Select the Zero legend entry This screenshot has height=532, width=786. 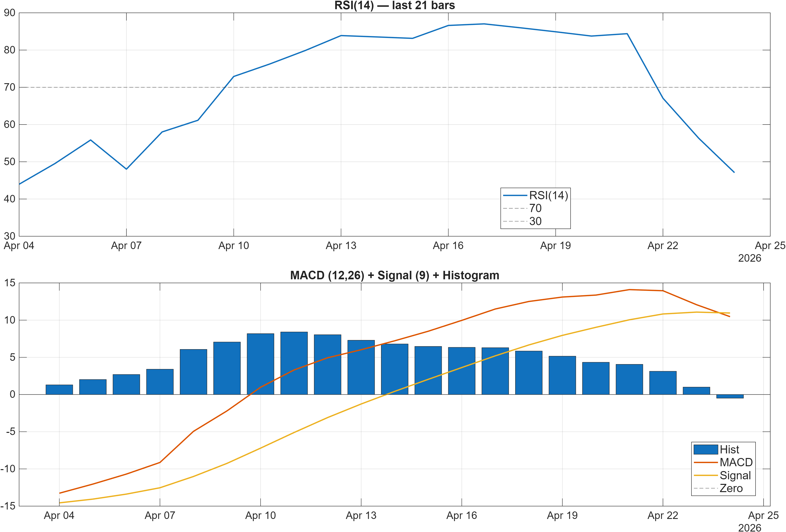click(x=718, y=488)
